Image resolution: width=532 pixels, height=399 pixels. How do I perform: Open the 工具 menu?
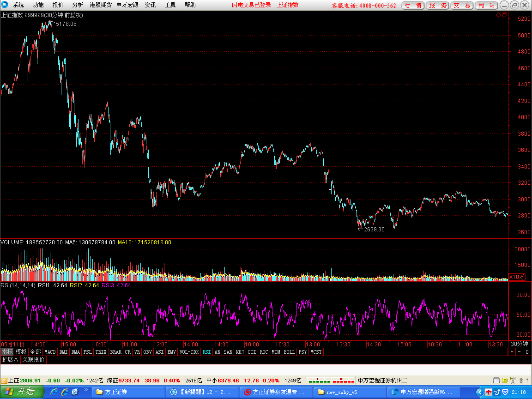pos(170,5)
